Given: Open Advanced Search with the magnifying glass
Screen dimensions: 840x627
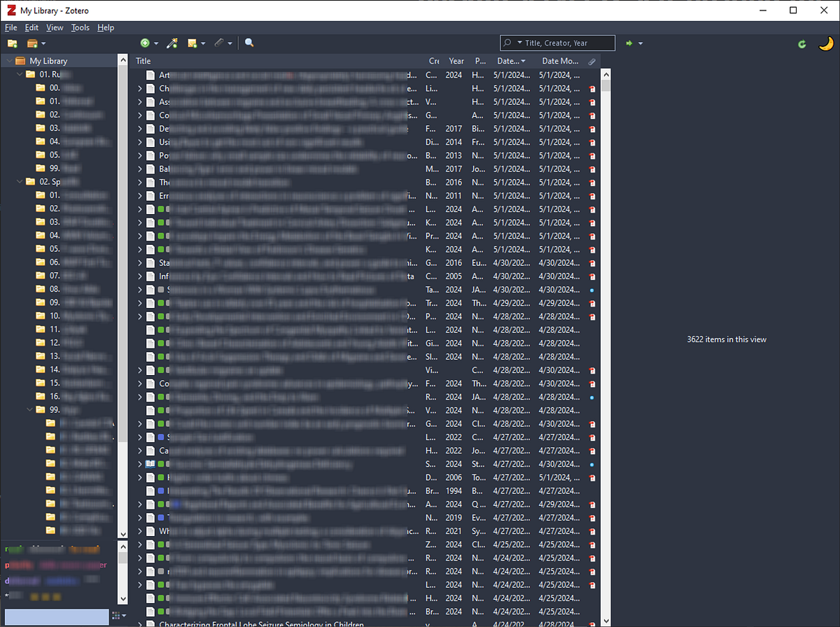Looking at the screenshot, I should pos(249,43).
